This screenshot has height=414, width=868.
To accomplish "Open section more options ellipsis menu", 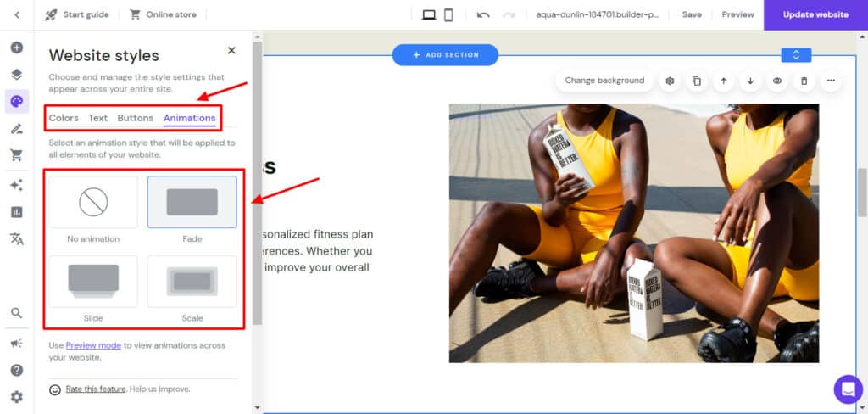I will pos(831,81).
